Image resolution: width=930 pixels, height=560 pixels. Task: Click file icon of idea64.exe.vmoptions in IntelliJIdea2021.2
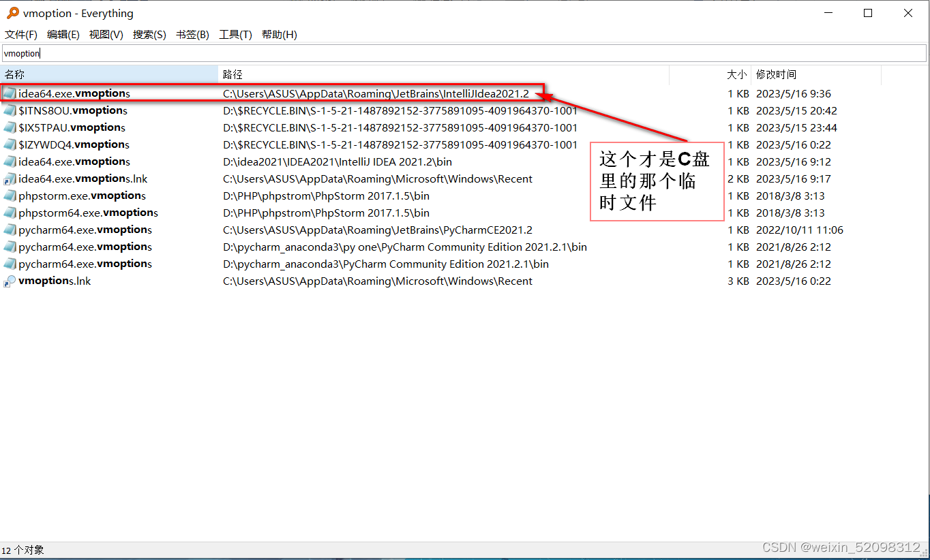10,93
